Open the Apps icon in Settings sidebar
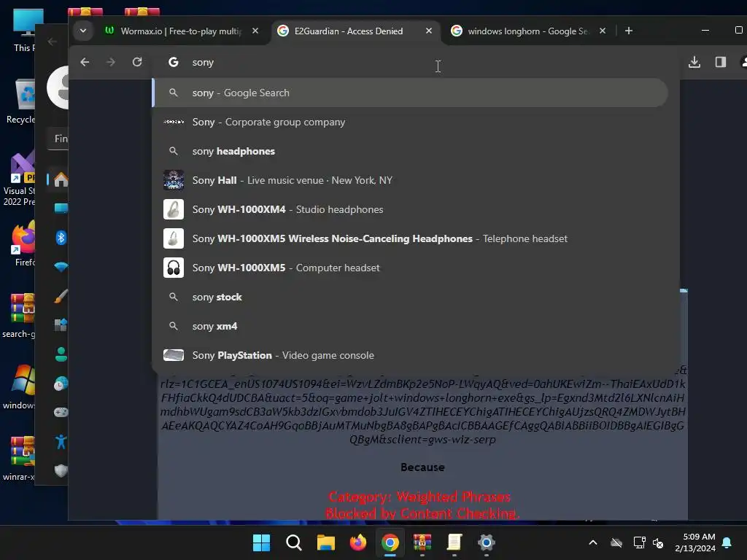747x560 pixels. coord(61,324)
